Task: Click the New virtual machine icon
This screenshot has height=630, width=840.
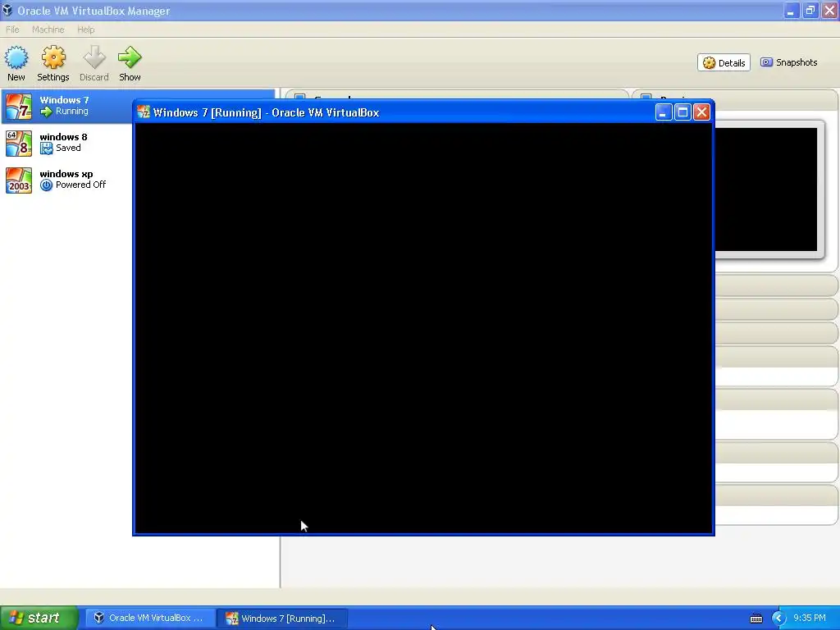Action: [16, 57]
